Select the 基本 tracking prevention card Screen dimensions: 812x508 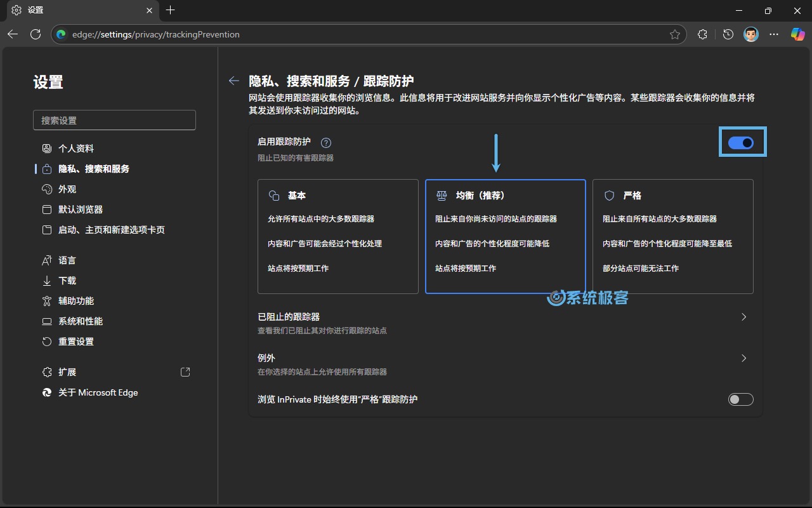(338, 236)
